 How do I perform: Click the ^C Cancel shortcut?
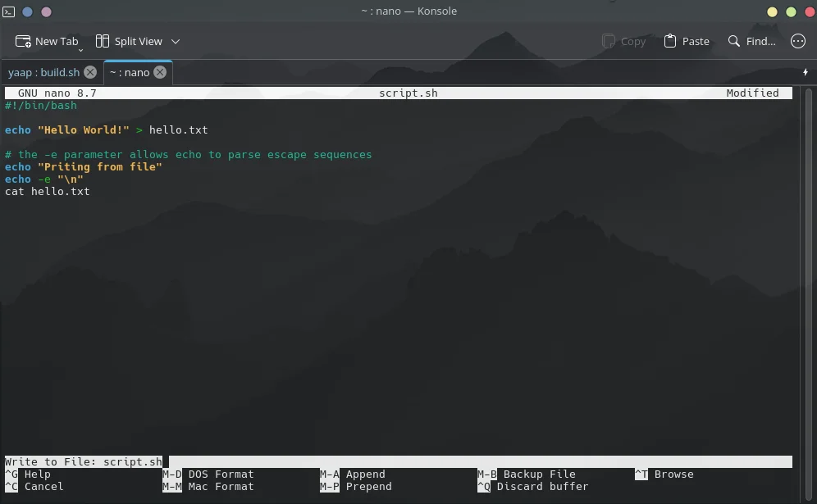click(34, 486)
